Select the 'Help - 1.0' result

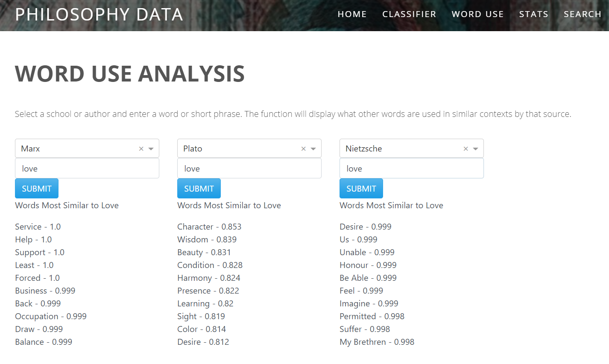pyautogui.click(x=33, y=239)
